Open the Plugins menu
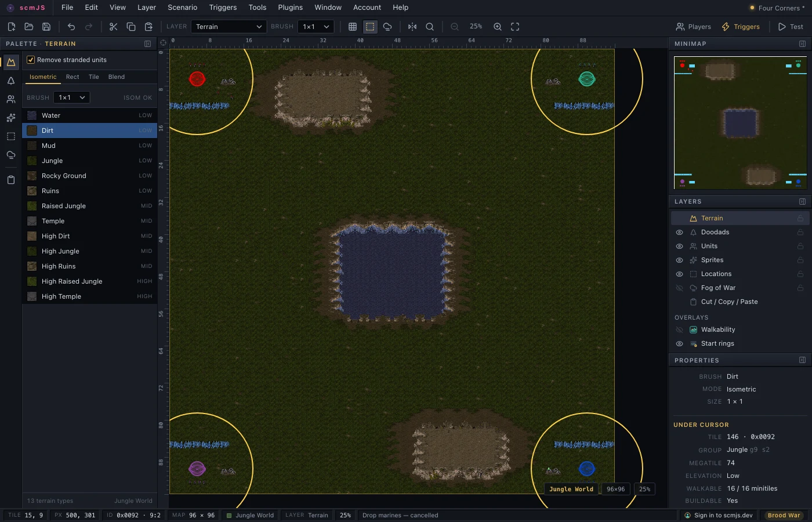812x522 pixels. point(290,8)
